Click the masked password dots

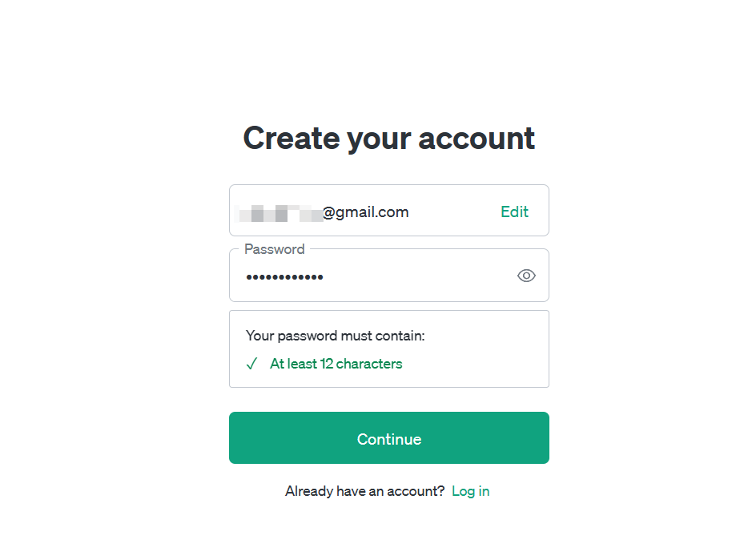[284, 277]
